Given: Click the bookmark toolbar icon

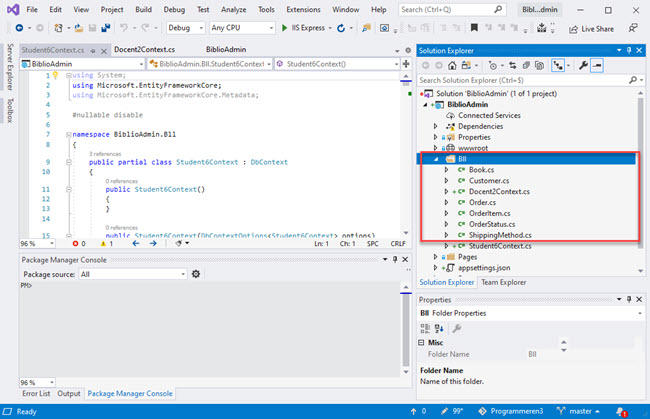Looking at the screenshot, I should tap(474, 28).
